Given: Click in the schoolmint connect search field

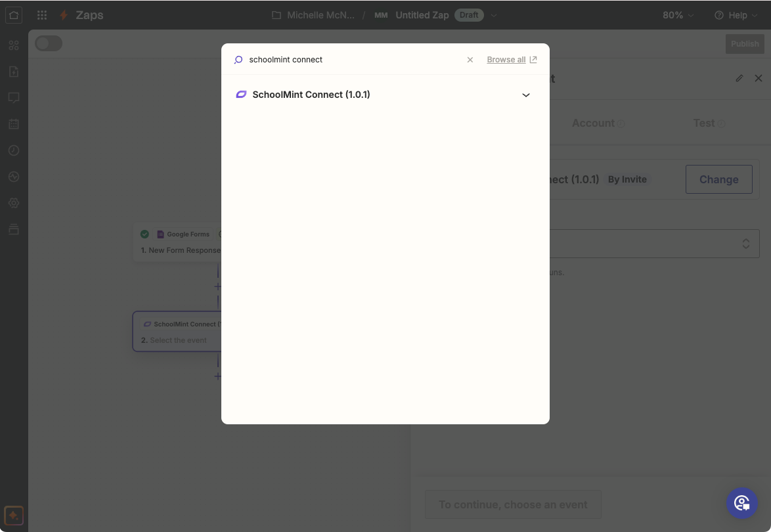Looking at the screenshot, I should click(x=354, y=60).
